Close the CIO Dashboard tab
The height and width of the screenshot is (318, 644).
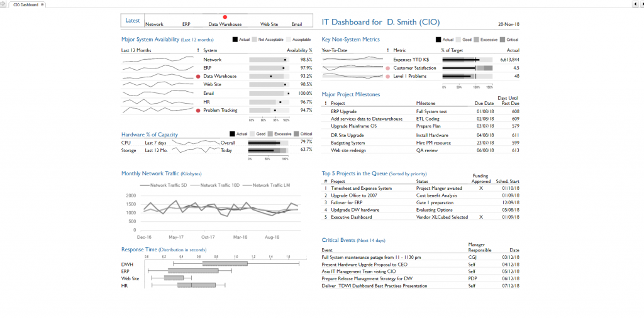point(42,4)
